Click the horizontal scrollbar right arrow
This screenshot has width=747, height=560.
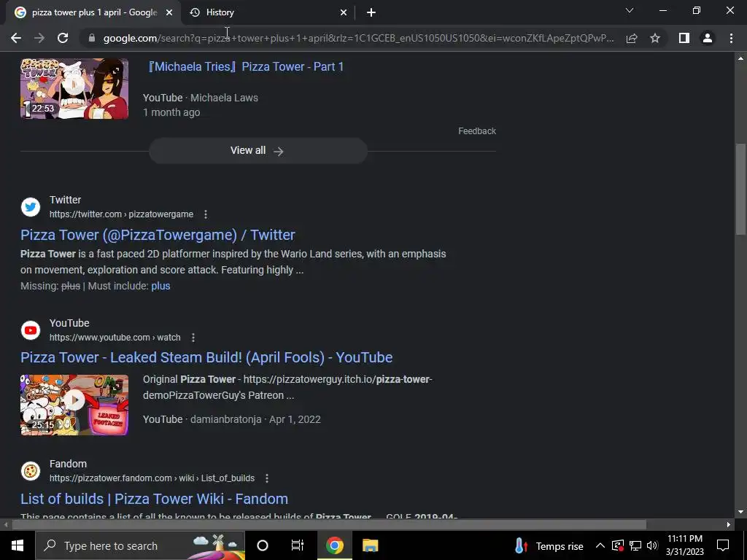[x=729, y=525]
